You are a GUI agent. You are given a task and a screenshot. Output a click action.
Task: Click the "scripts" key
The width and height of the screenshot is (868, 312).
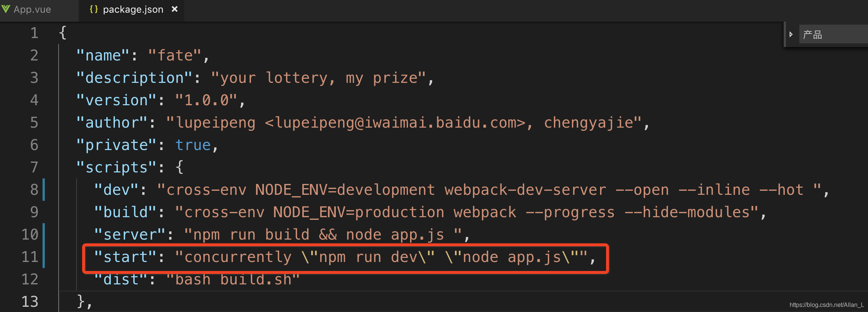[116, 168]
